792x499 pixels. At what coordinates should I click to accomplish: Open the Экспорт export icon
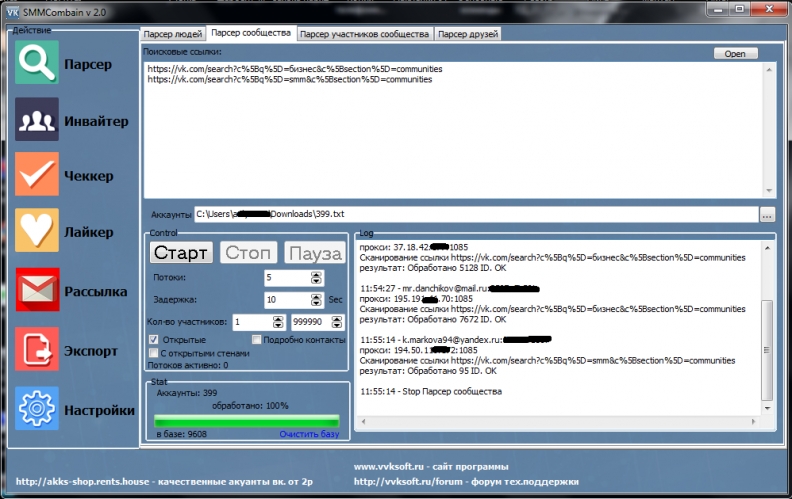(36, 349)
